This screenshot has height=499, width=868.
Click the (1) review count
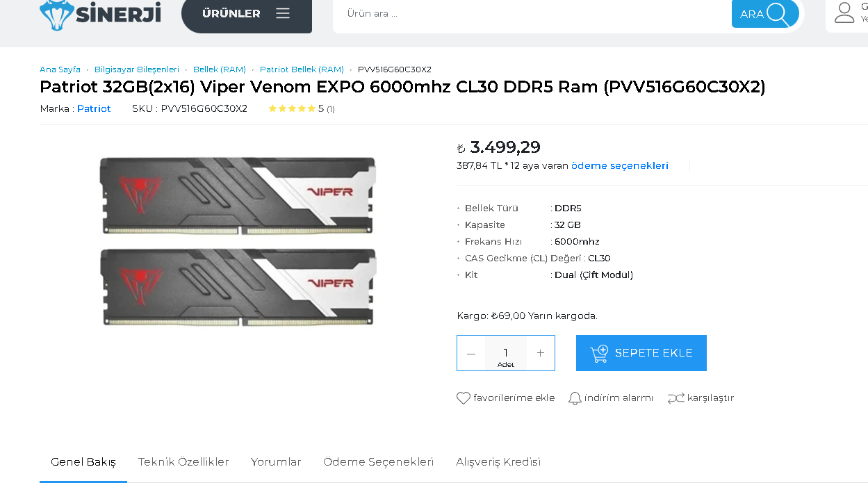tap(331, 109)
